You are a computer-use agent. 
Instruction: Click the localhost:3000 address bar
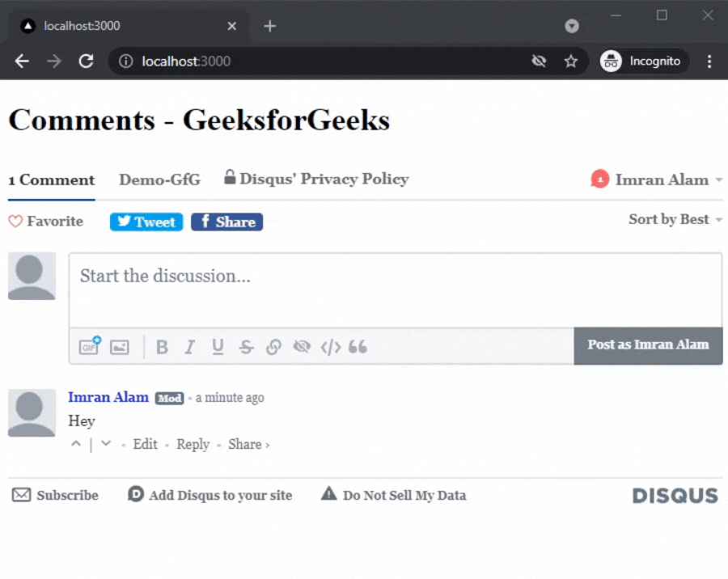pyautogui.click(x=348, y=61)
